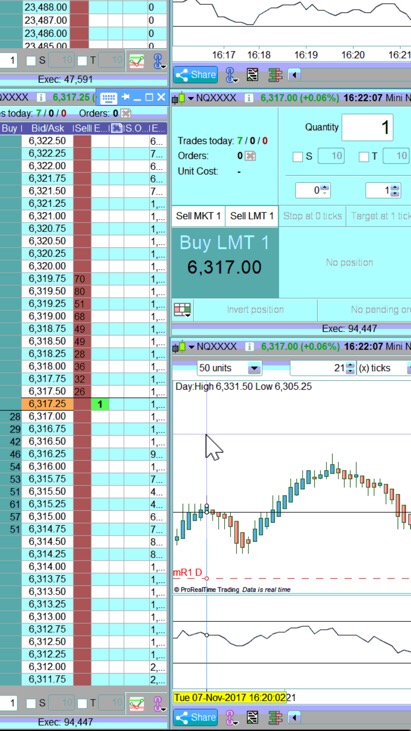This screenshot has height=731, width=411.
Task: Click Quantity input field in order ticket
Action: 367,127
